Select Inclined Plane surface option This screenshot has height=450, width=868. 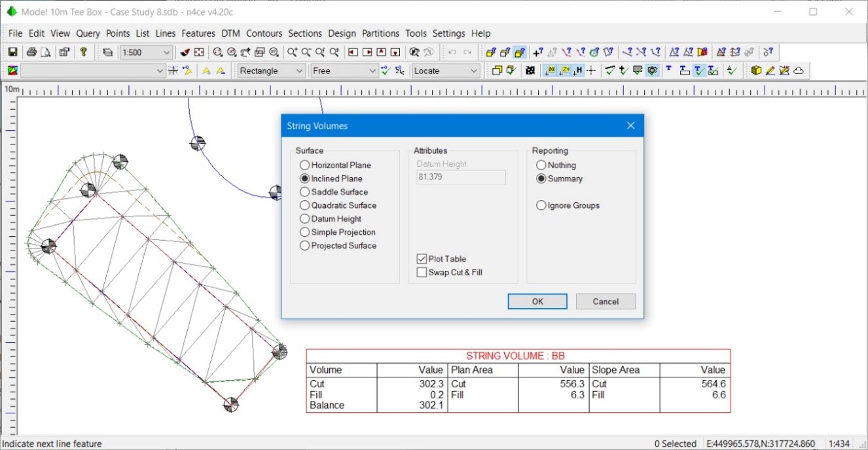(x=331, y=179)
